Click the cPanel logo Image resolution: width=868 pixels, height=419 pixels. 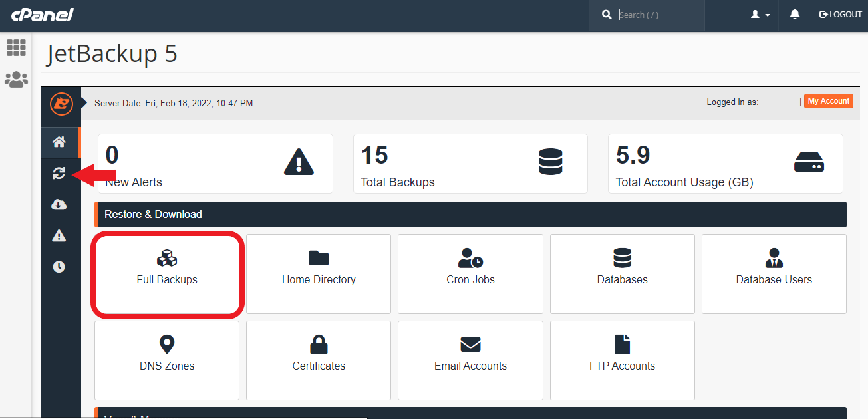[42, 15]
